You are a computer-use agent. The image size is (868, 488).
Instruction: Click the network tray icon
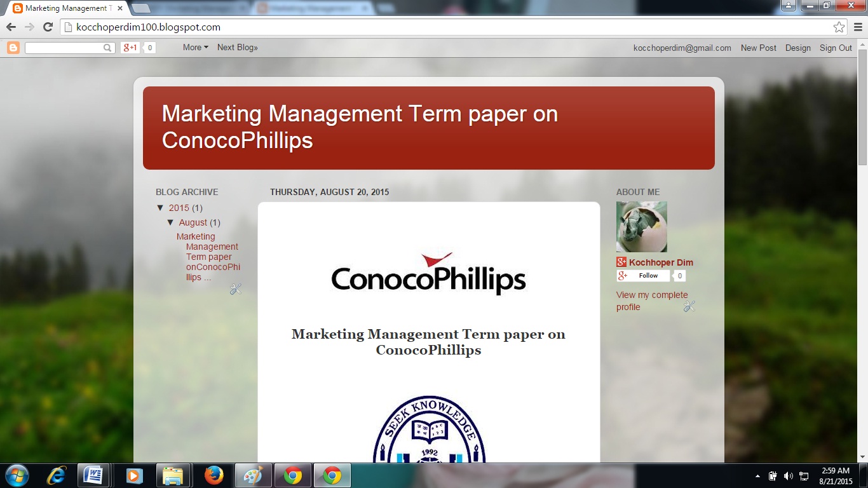[804, 476]
